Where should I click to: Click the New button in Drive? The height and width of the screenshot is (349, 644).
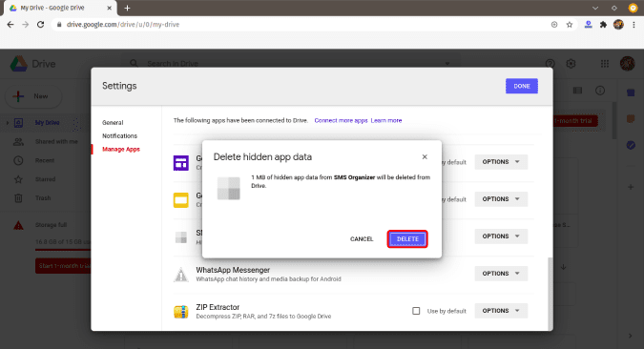[x=33, y=96]
